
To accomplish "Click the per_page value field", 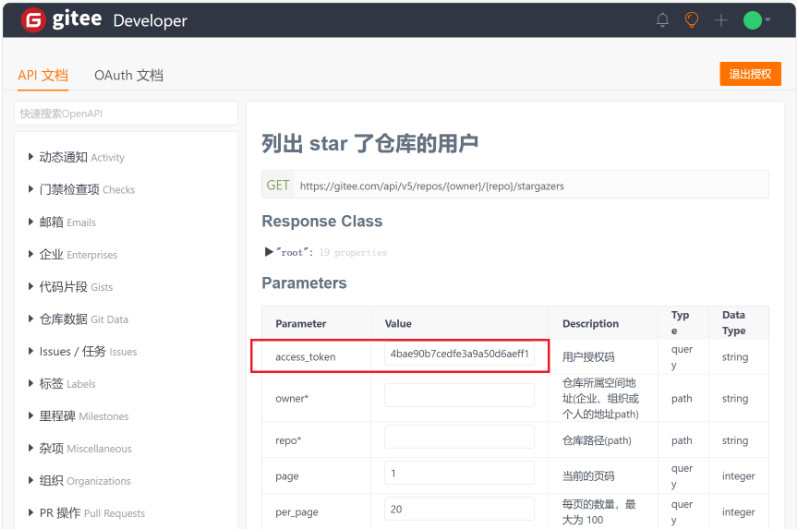I will (459, 509).
